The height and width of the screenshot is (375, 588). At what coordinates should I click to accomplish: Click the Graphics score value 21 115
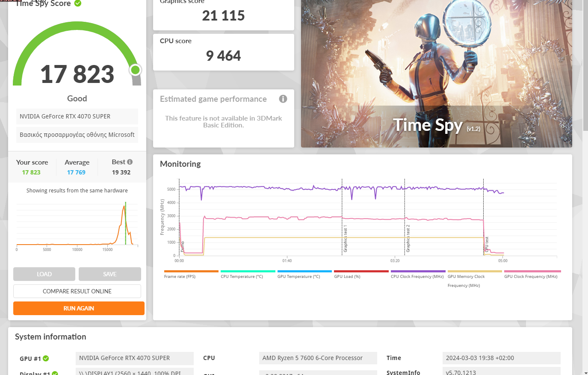pos(224,16)
